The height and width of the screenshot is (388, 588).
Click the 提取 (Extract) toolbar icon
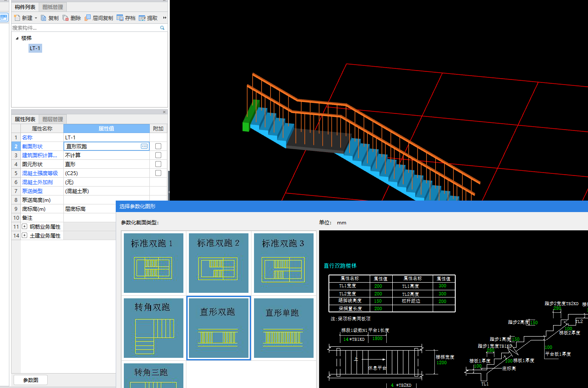pyautogui.click(x=142, y=18)
